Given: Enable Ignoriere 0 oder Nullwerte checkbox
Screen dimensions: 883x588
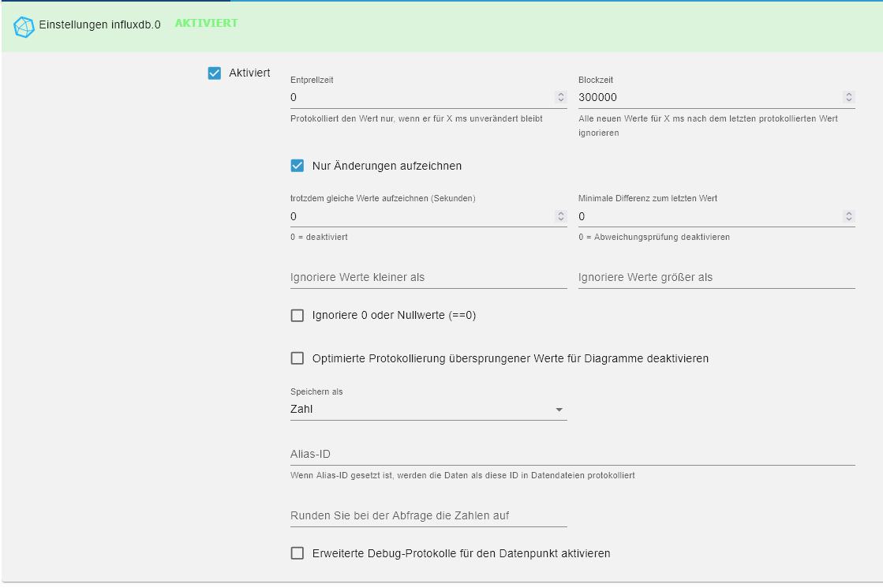Looking at the screenshot, I should (297, 316).
